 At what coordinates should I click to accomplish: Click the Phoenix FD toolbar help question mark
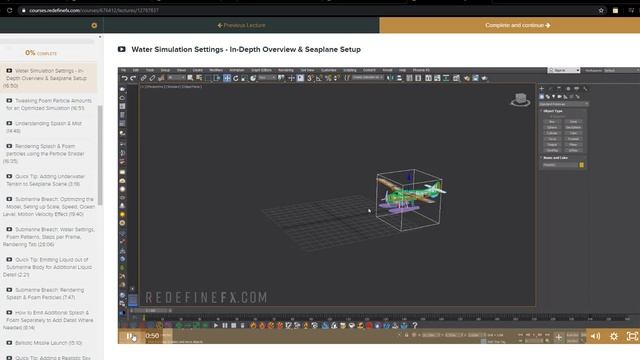coord(415,325)
